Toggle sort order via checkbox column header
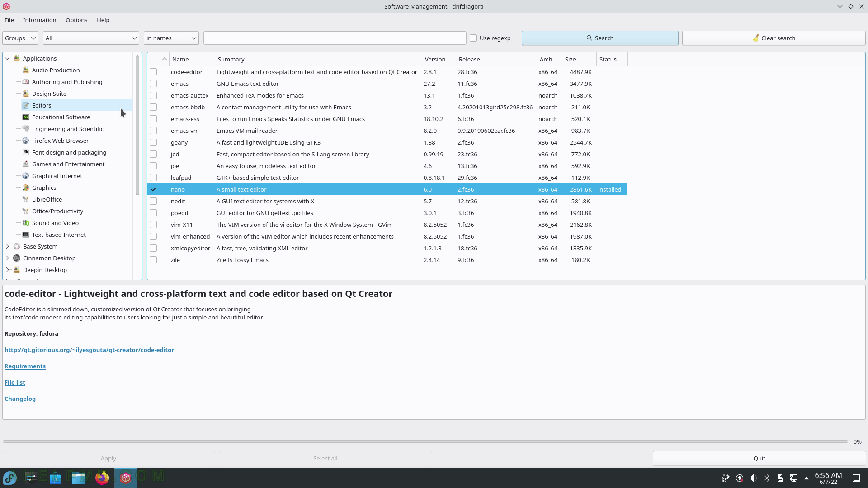The image size is (868, 488). tap(159, 59)
